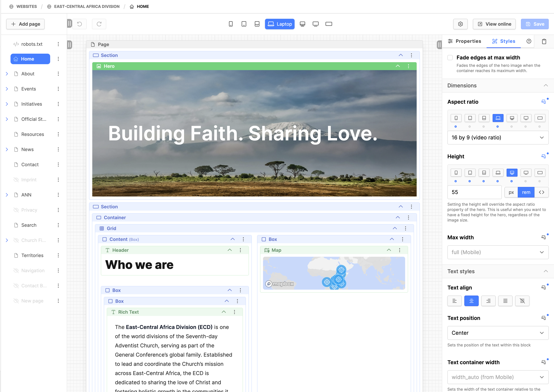This screenshot has width=554, height=392.
Task: Expand the About page tree
Action: [7, 74]
